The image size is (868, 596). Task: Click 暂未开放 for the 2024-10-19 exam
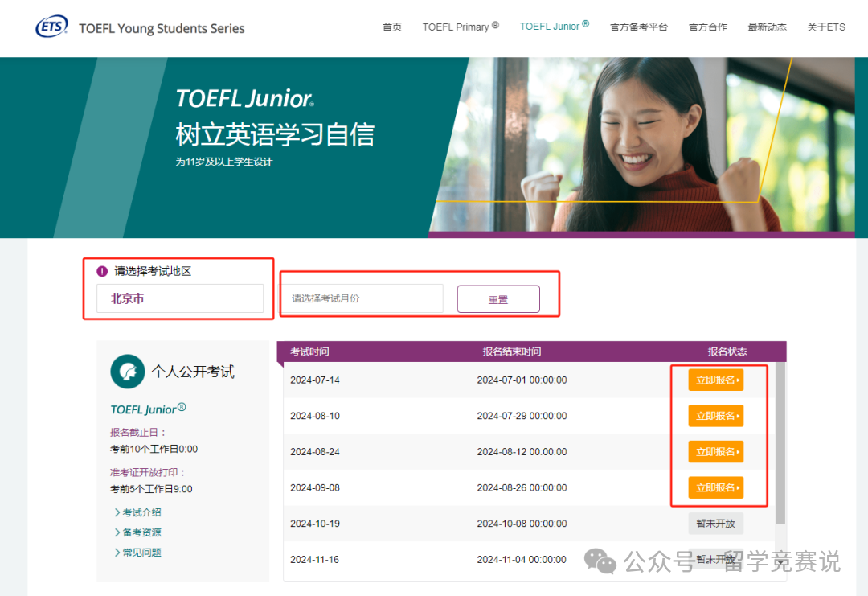[716, 524]
